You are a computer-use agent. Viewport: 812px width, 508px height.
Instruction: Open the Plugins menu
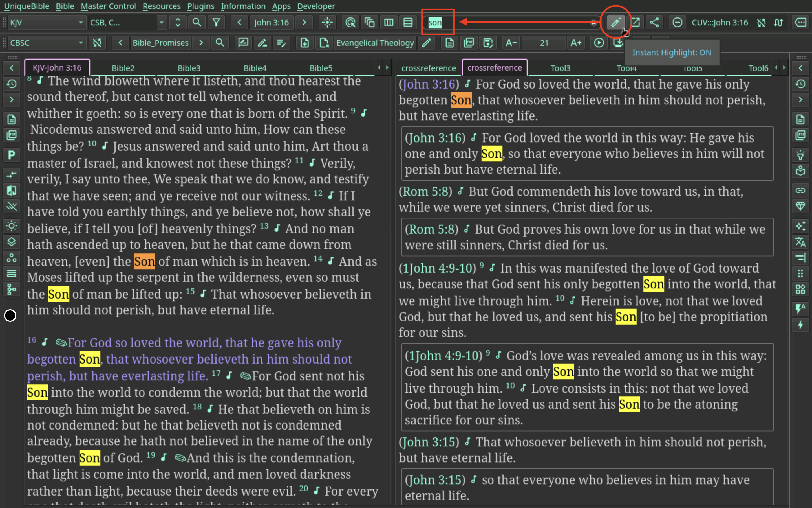[x=201, y=6]
